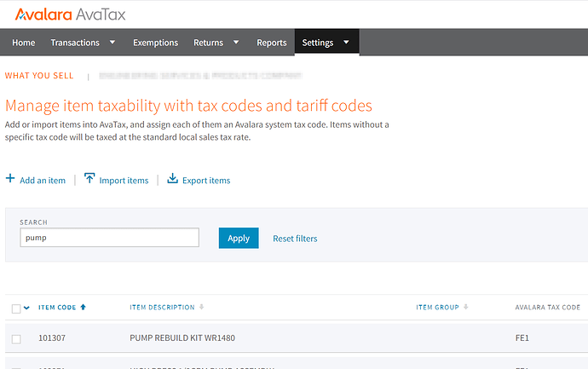Image resolution: width=588 pixels, height=369 pixels.
Task: Click the plus icon for Add an item
Action: tap(10, 178)
